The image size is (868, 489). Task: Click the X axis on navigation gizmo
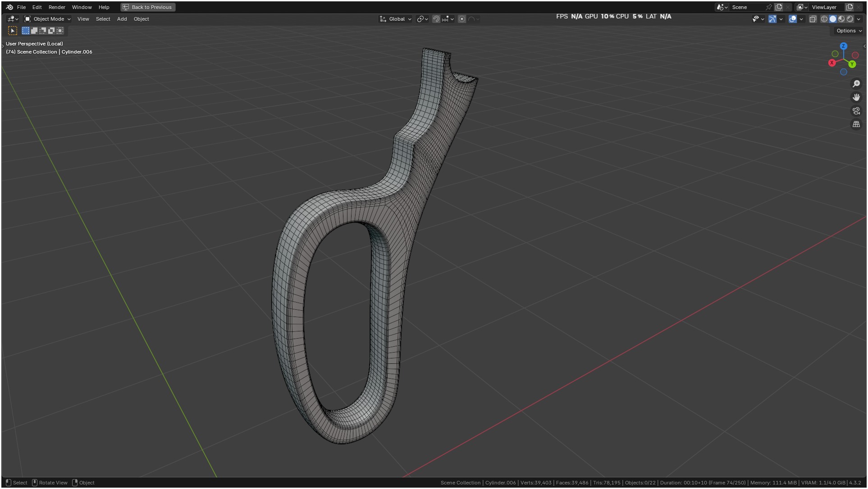832,63
